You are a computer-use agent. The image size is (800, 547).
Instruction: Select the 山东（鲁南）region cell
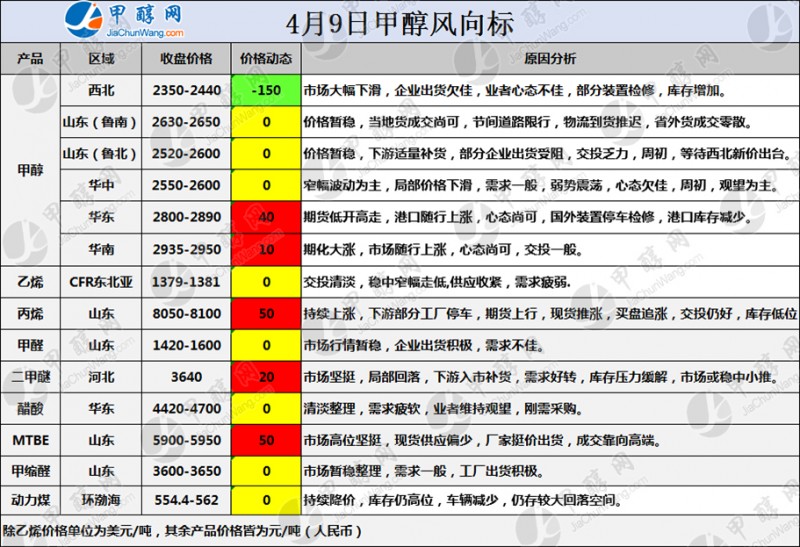101,122
